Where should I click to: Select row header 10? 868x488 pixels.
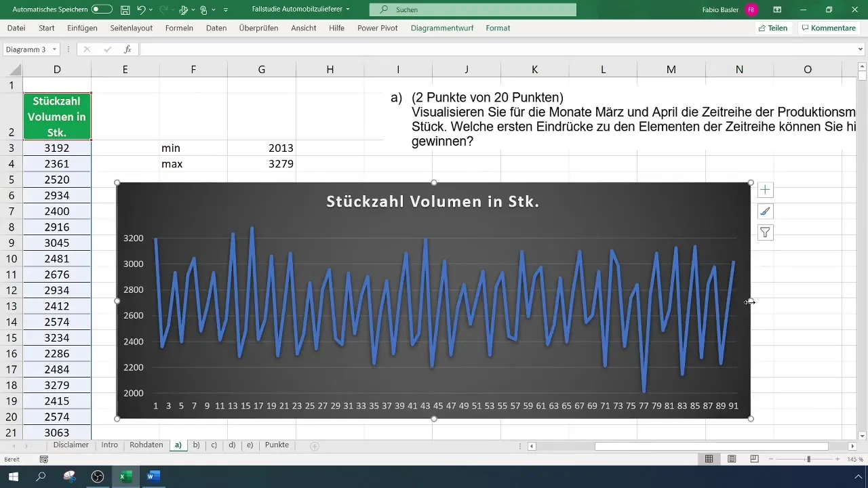[x=11, y=259]
